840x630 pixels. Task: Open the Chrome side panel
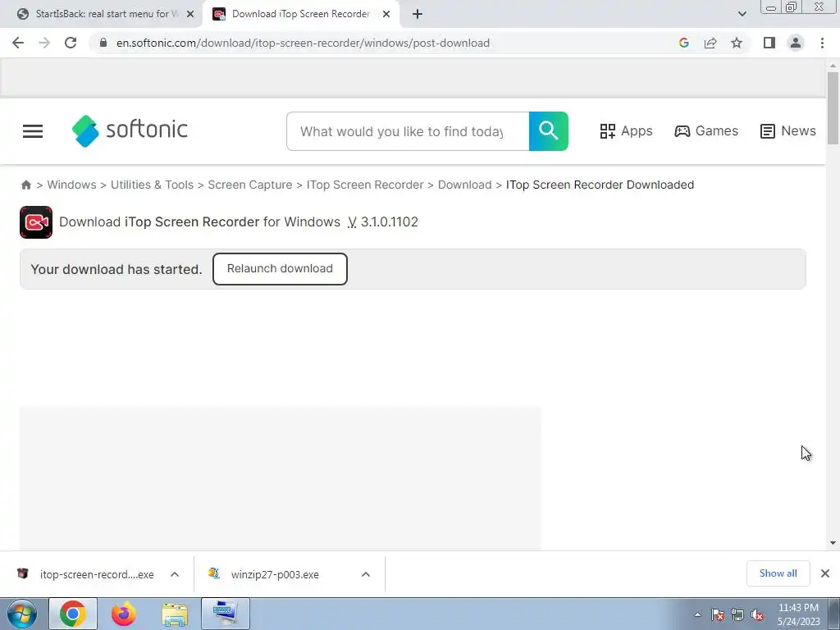769,43
